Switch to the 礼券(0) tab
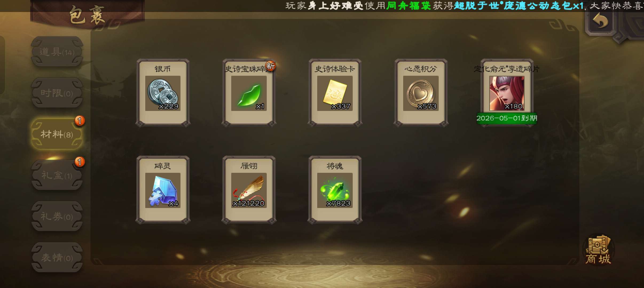 point(57,216)
